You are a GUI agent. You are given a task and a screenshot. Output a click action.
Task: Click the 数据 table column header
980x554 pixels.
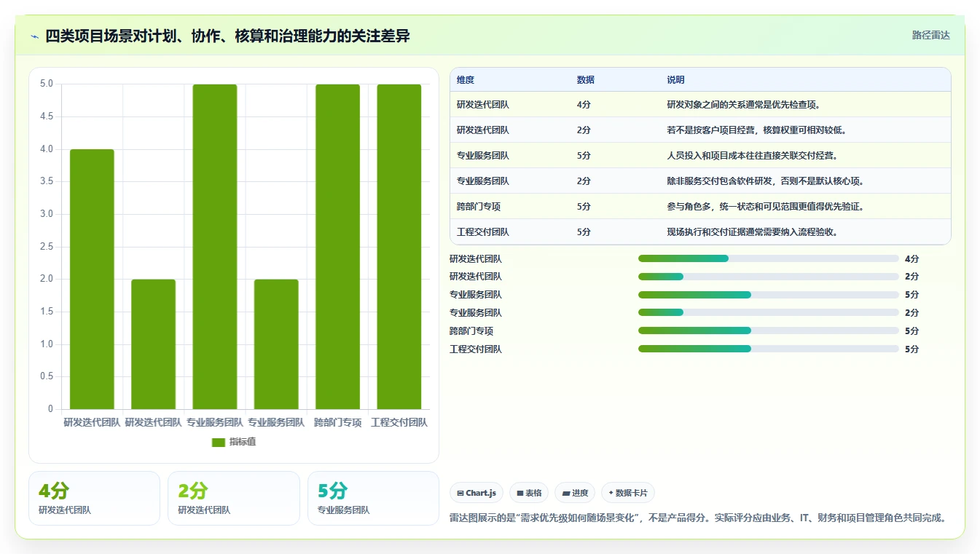586,80
